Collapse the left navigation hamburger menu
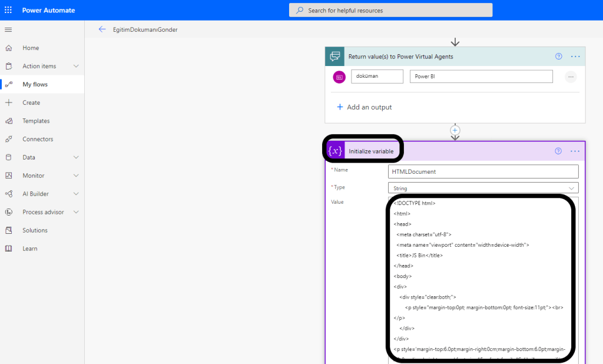The image size is (603, 364). pos(8,29)
